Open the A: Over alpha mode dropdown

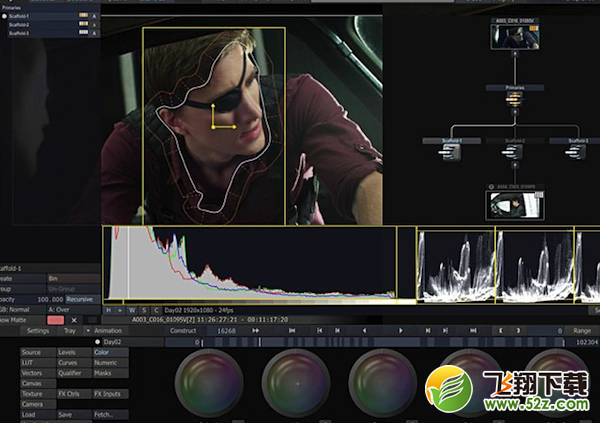coord(74,309)
